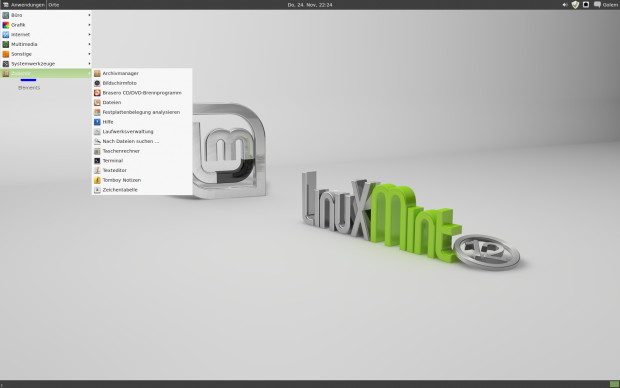
Task: Expand the Sonstige submenu arrow
Action: [x=89, y=54]
